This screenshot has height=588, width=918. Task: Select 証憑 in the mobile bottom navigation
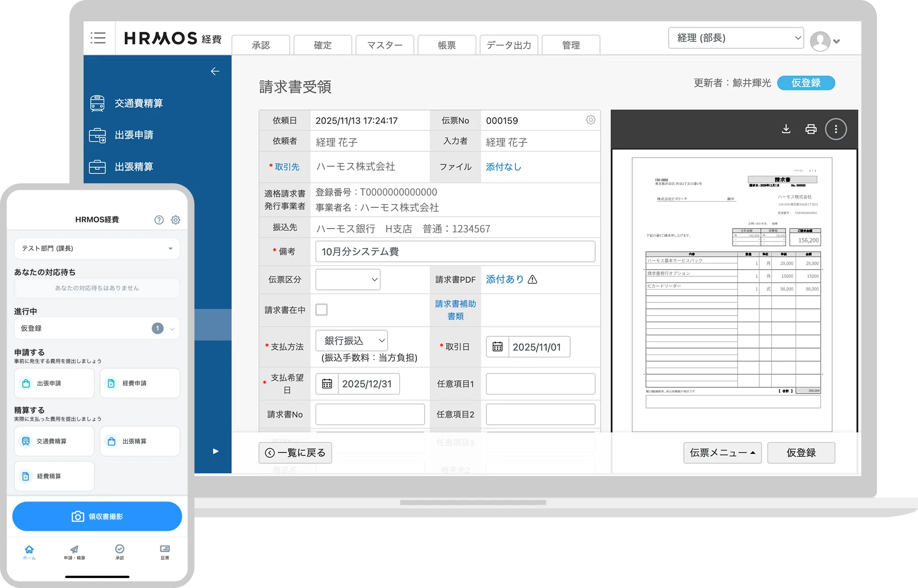pyautogui.click(x=165, y=553)
